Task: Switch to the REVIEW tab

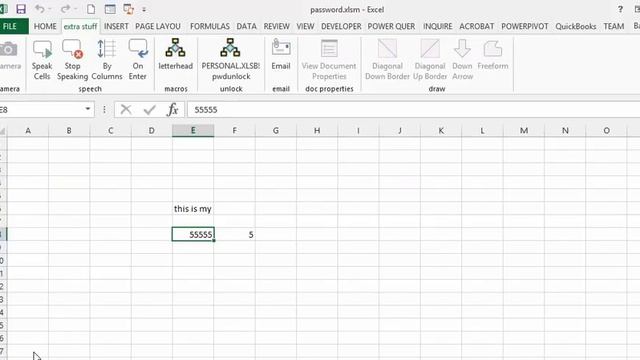Action: click(276, 27)
